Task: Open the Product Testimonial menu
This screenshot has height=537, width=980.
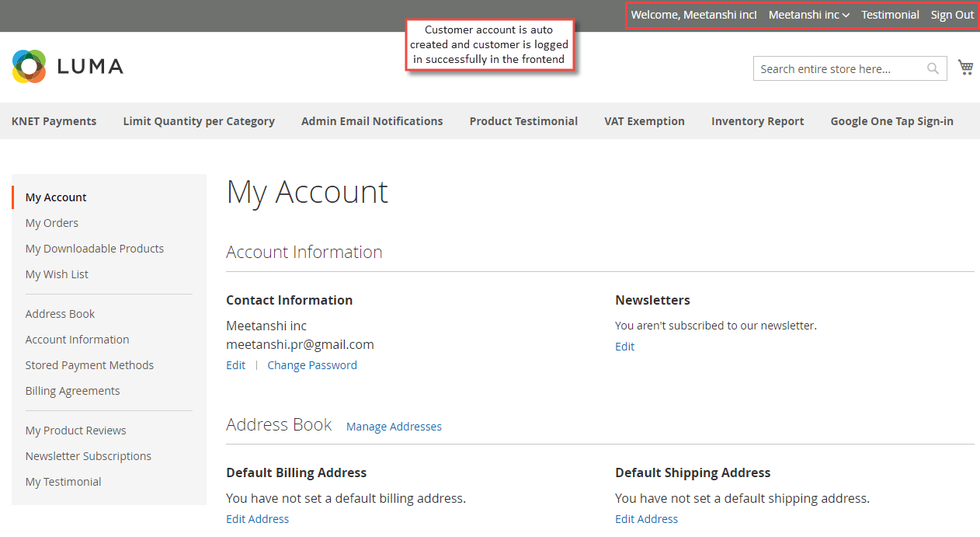Action: 523,120
